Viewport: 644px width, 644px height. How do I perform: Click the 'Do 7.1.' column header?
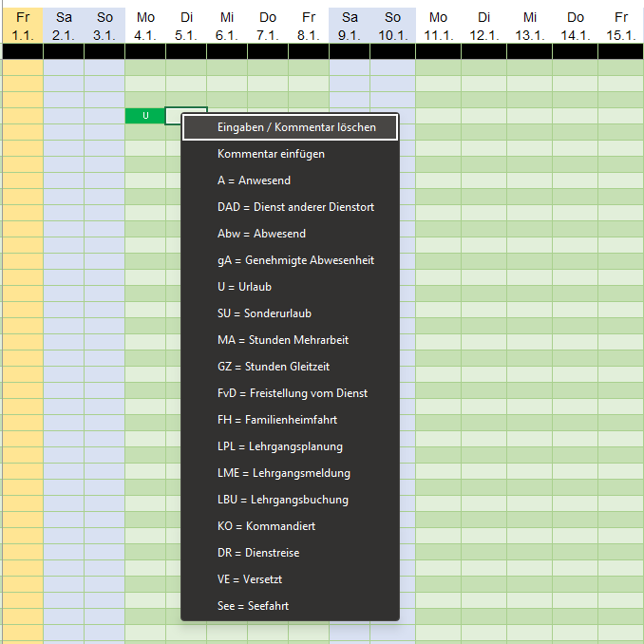[268, 26]
